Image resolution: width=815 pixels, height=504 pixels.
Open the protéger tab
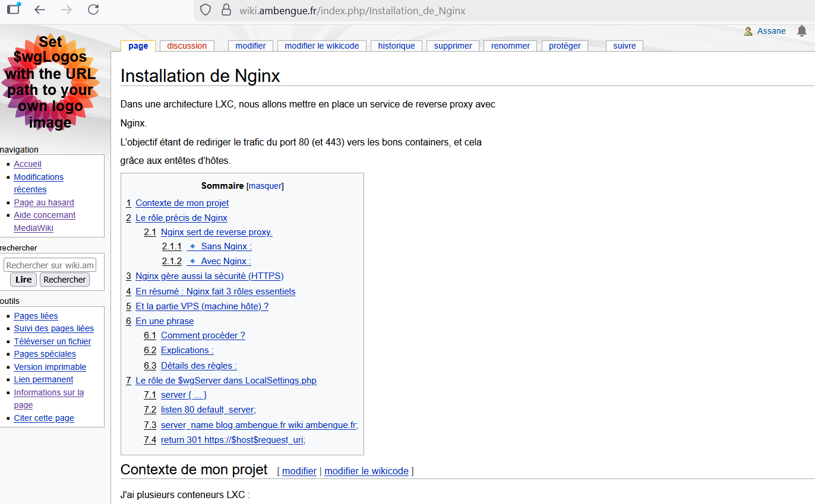(x=564, y=45)
